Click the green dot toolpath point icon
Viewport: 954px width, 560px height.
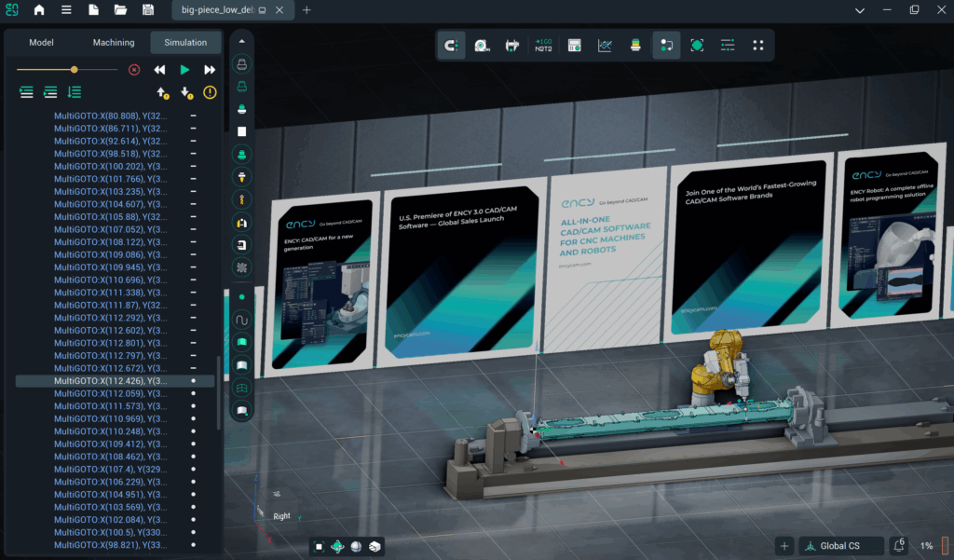coord(241,297)
